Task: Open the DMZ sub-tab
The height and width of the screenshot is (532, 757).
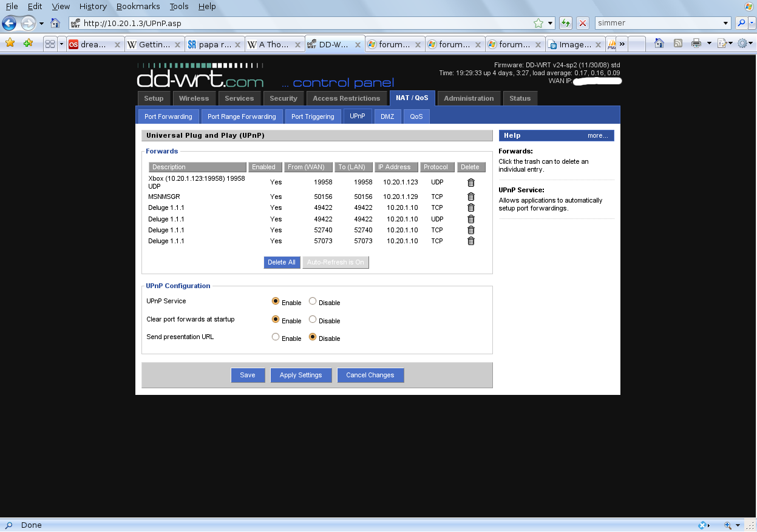Action: pos(387,116)
